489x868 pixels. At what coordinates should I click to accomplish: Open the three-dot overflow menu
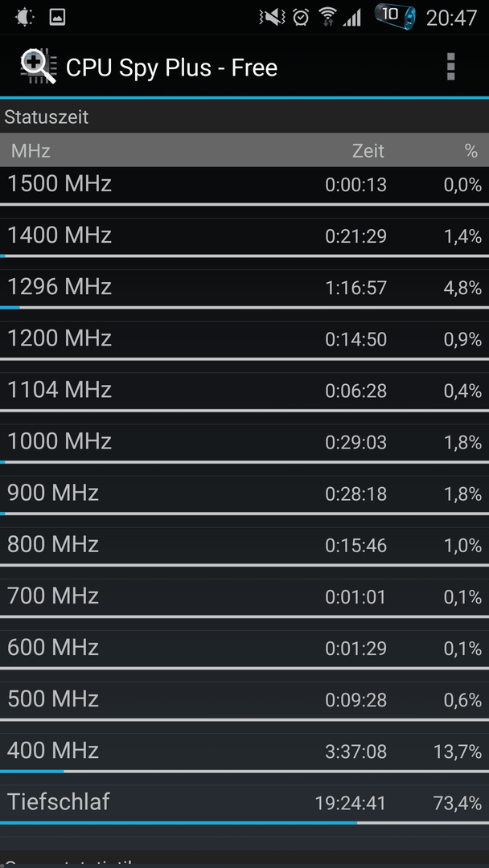(x=450, y=67)
